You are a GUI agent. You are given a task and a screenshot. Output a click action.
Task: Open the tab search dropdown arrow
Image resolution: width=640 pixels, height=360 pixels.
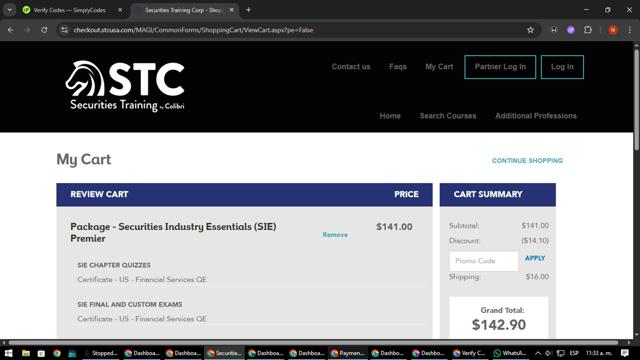click(x=9, y=10)
